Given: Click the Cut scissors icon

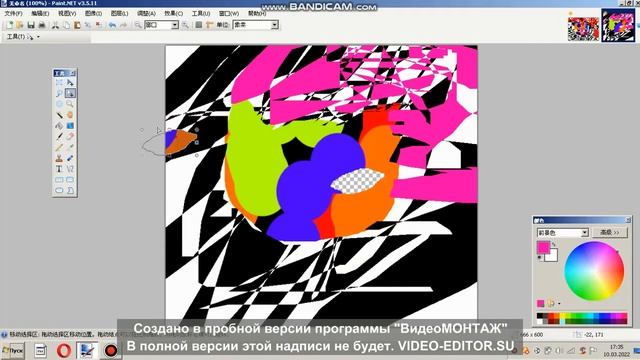Looking at the screenshot, I should [x=55, y=25].
